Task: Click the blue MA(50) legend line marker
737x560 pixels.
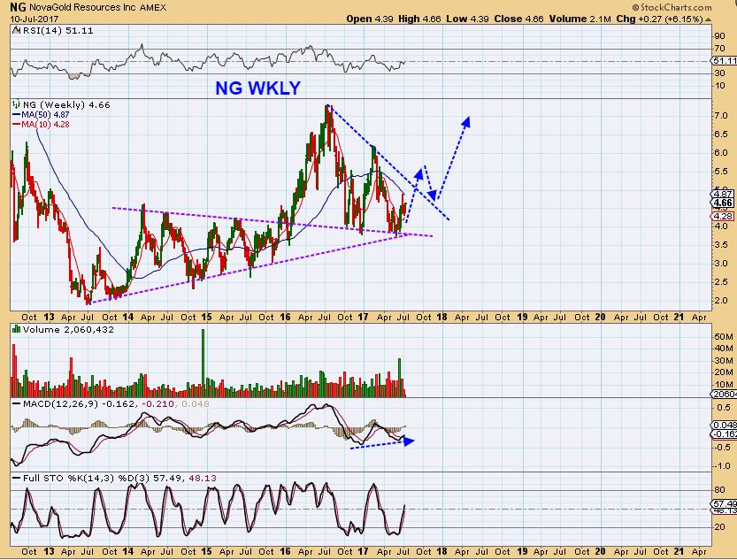Action: pyautogui.click(x=17, y=115)
